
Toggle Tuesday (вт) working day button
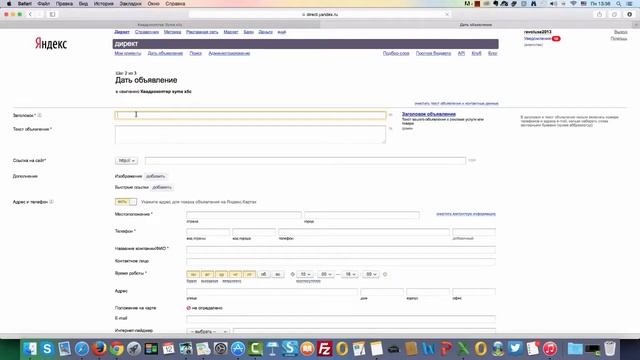pyautogui.click(x=207, y=274)
